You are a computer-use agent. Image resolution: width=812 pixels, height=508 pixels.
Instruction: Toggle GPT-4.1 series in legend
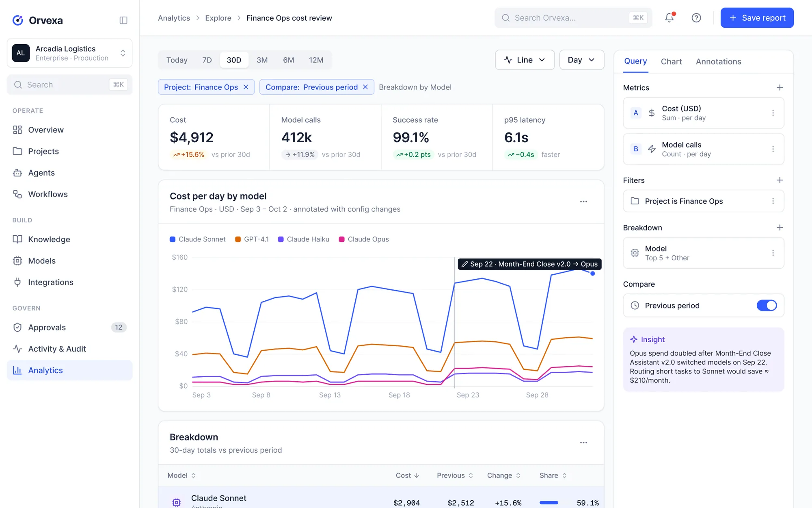point(252,239)
